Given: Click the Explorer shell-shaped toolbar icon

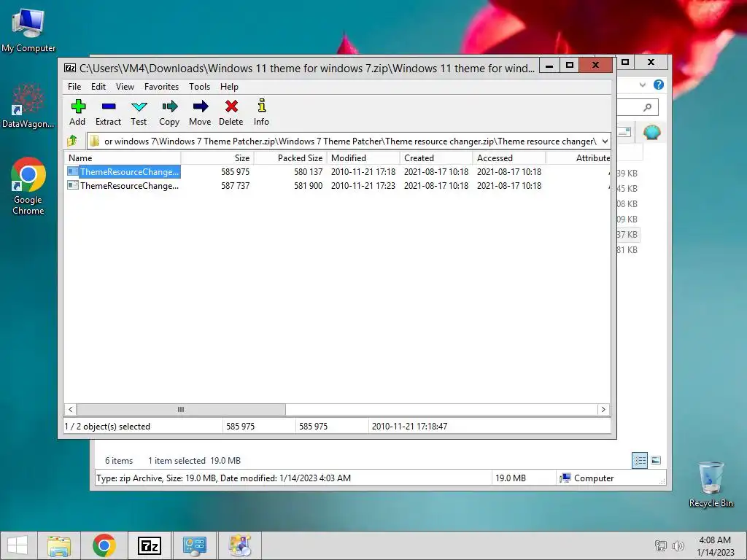Looking at the screenshot, I should coord(651,132).
